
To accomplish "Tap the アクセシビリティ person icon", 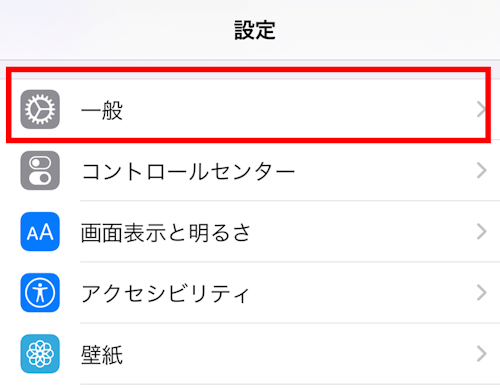I will pyautogui.click(x=40, y=292).
